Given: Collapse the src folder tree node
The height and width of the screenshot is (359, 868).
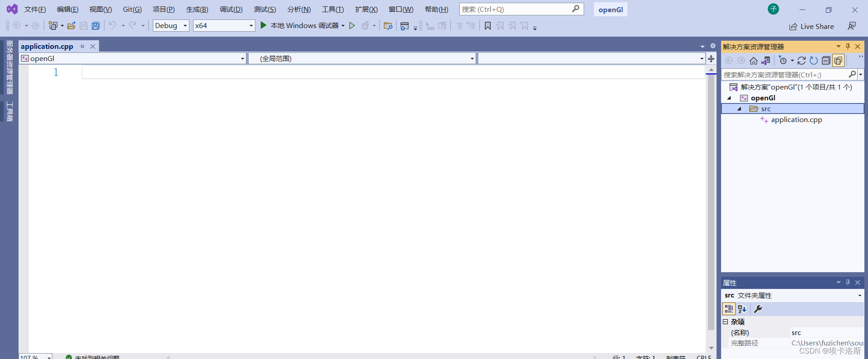Looking at the screenshot, I should coord(739,109).
